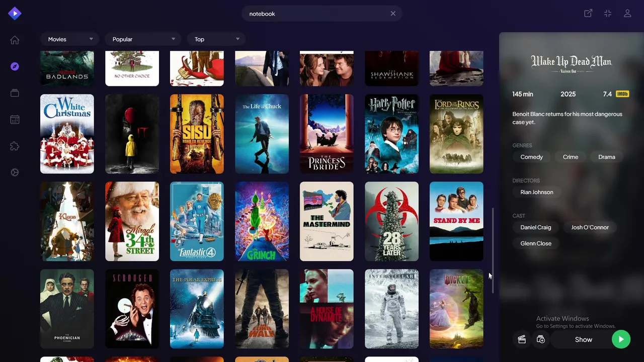Open the Interstellar poster
644x362 pixels.
(391, 309)
